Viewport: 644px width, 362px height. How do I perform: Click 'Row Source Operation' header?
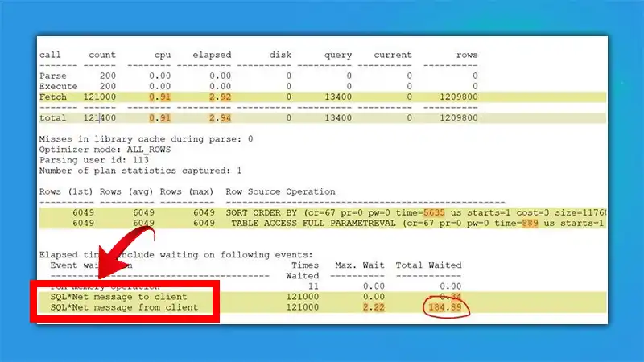[280, 191]
